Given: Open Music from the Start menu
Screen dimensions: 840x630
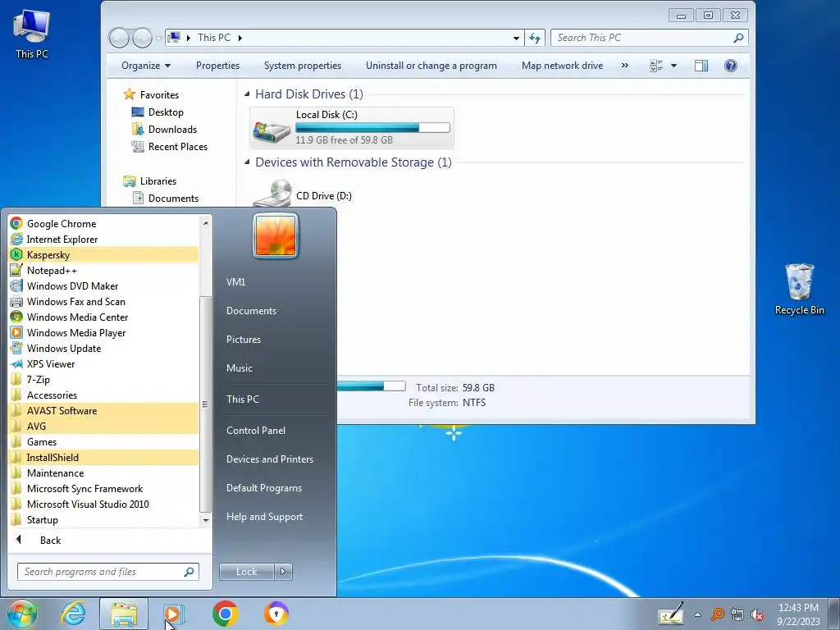Looking at the screenshot, I should [239, 368].
